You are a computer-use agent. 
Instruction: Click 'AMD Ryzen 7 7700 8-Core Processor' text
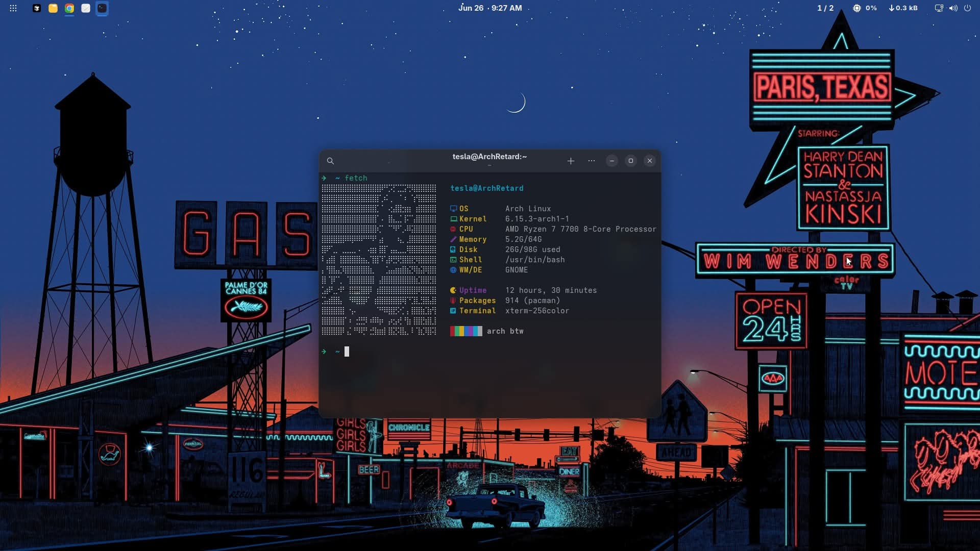(581, 229)
